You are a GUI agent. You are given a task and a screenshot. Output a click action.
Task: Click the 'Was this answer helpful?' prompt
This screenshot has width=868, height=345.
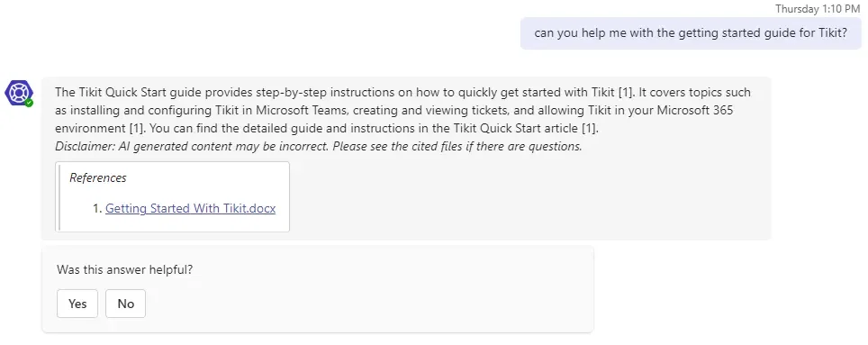124,270
